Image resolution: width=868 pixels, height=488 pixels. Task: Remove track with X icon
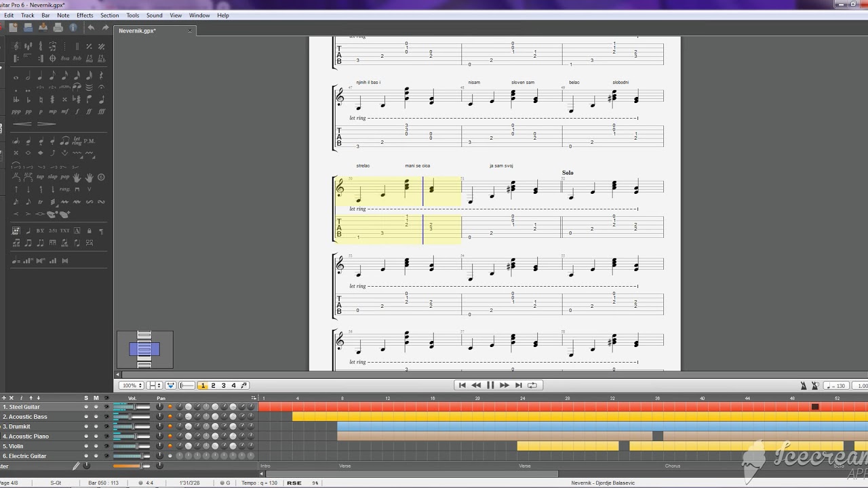[x=12, y=398]
